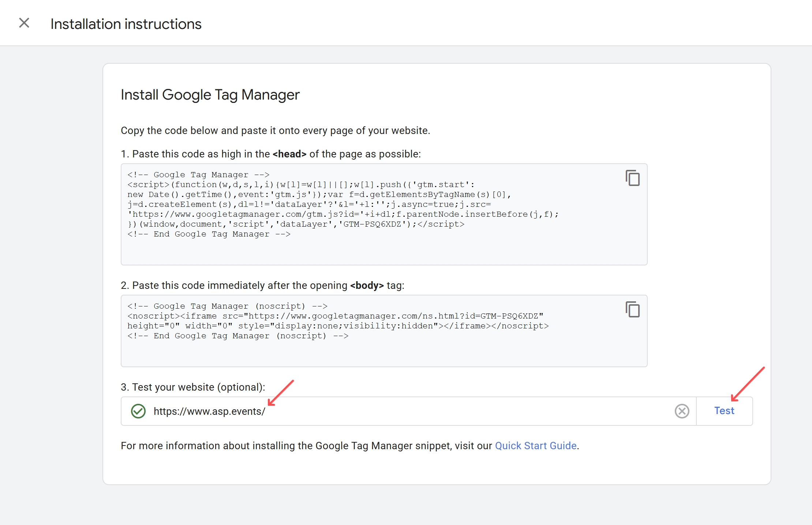Screen dimensions: 812x525
Task: Clear the website URL field
Action: point(682,411)
